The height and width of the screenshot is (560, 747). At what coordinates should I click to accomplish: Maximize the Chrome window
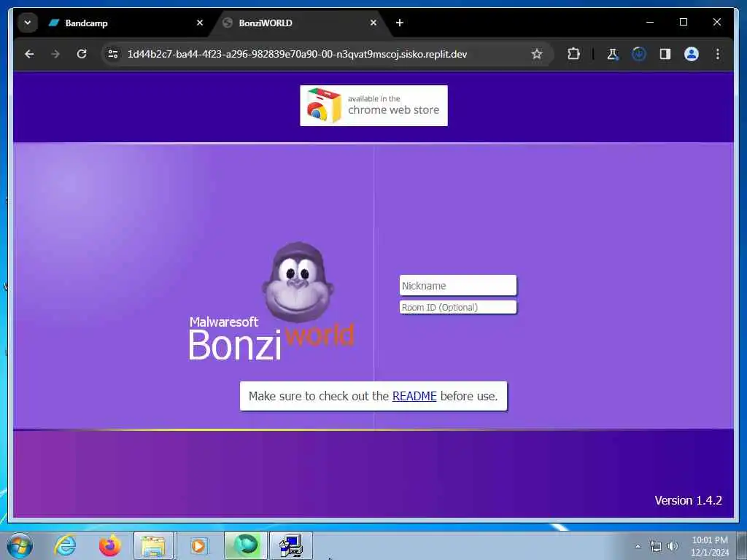[683, 23]
